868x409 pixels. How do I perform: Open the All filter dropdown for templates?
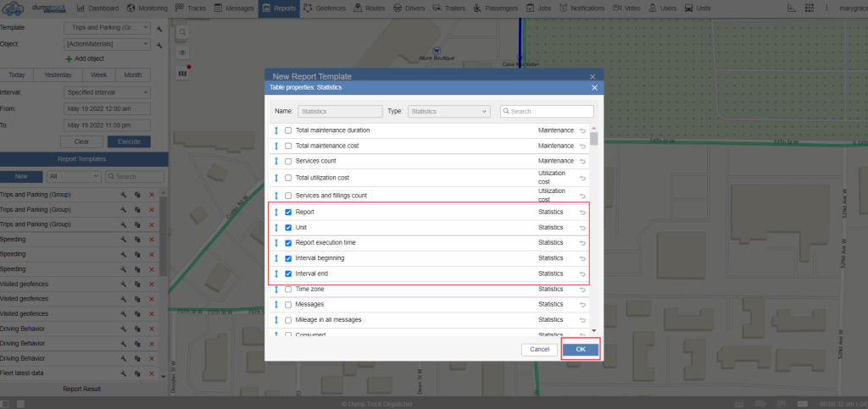(71, 176)
